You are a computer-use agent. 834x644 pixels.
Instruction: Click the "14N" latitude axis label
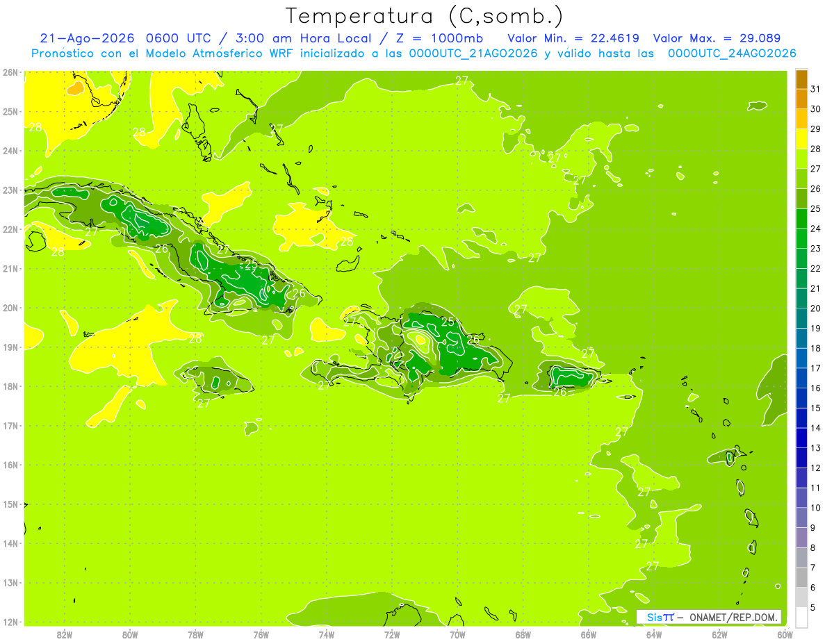pos(10,543)
